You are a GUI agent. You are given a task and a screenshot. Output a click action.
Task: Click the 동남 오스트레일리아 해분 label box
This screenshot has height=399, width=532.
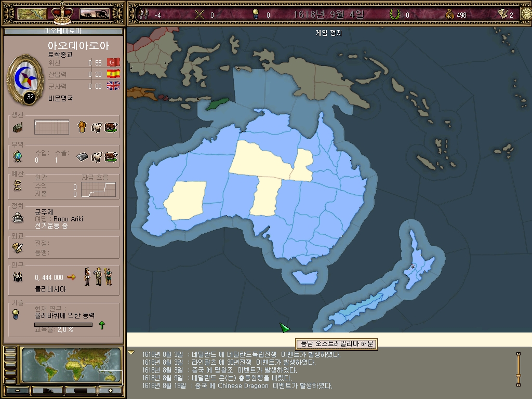(337, 344)
